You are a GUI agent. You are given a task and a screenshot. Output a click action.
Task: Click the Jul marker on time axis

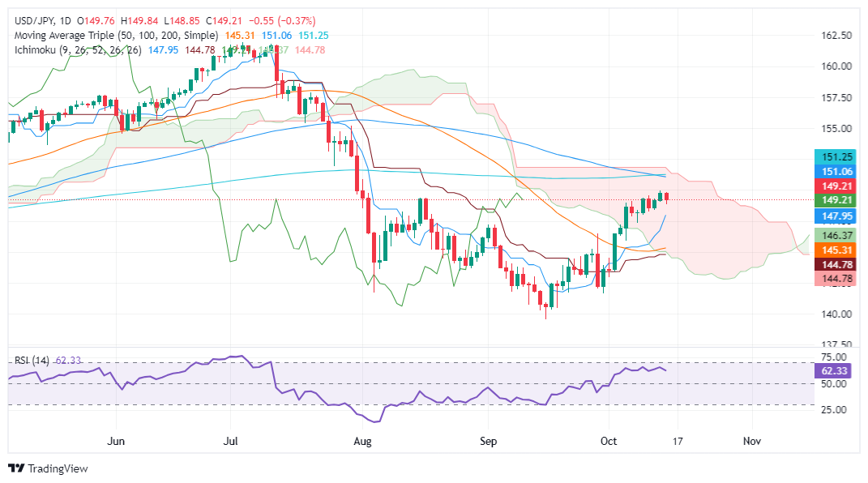[x=230, y=441]
